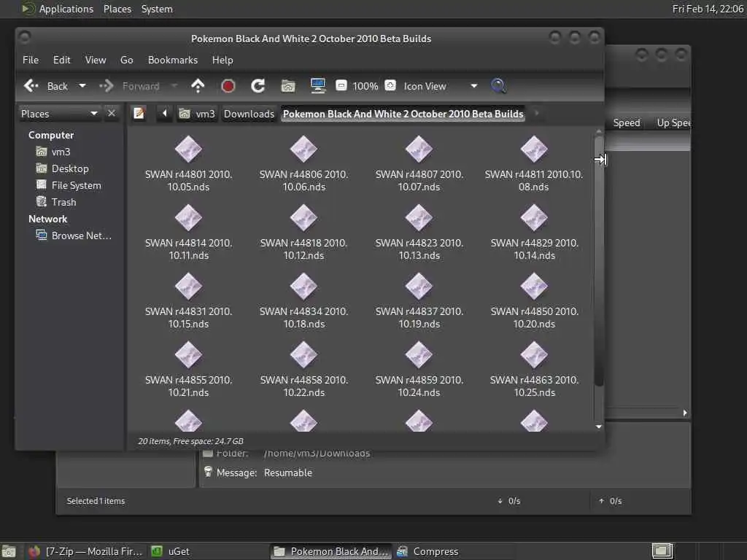Toggle the text location entry icon
The width and height of the screenshot is (747, 560).
[x=139, y=113]
